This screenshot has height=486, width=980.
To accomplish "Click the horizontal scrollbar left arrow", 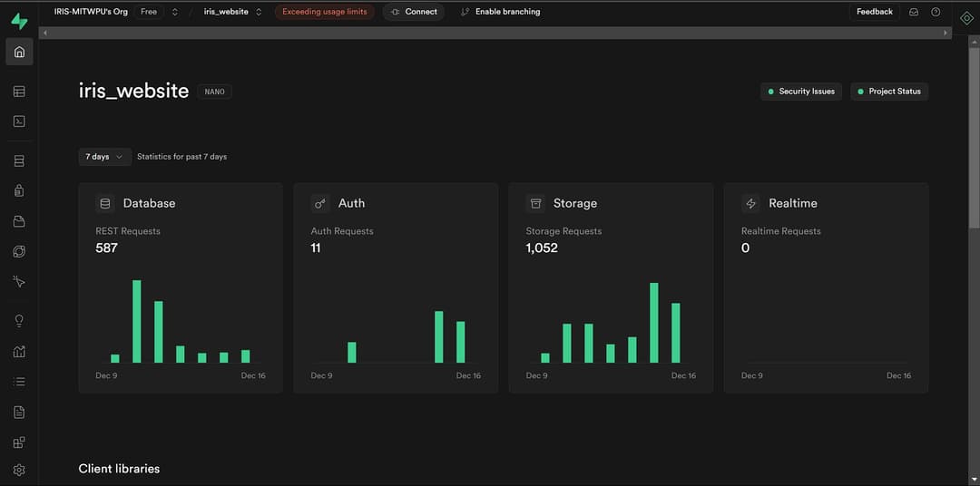I will [45, 34].
